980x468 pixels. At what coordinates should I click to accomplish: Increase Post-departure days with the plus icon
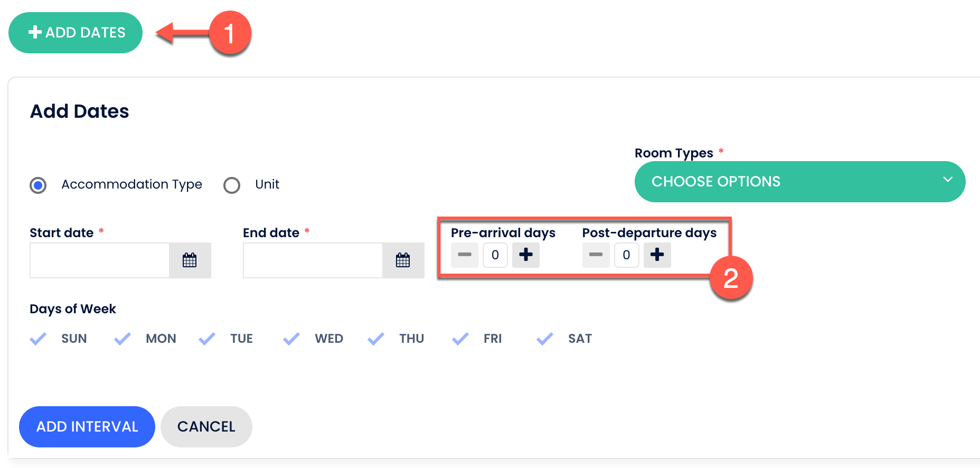click(x=657, y=255)
